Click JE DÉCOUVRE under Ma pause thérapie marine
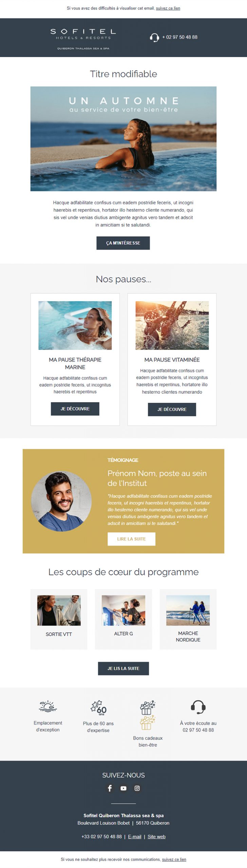 tap(75, 409)
